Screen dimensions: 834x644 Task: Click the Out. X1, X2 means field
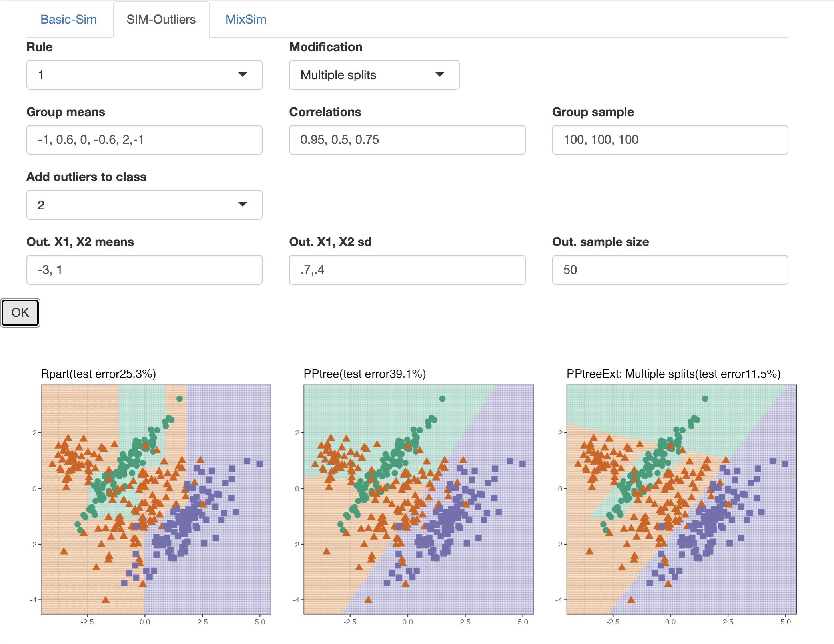144,270
